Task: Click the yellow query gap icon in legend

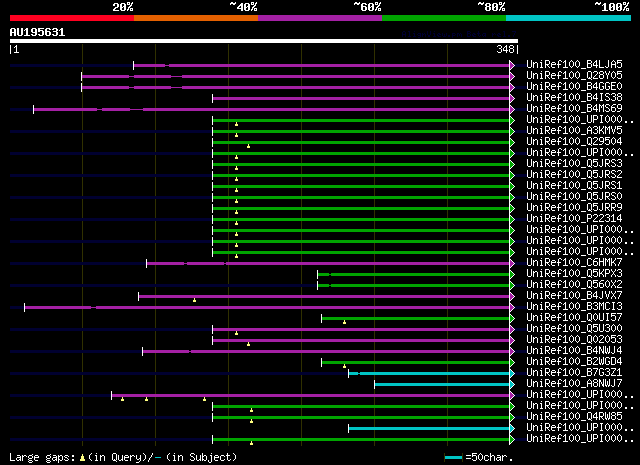Action: pyautogui.click(x=82, y=458)
